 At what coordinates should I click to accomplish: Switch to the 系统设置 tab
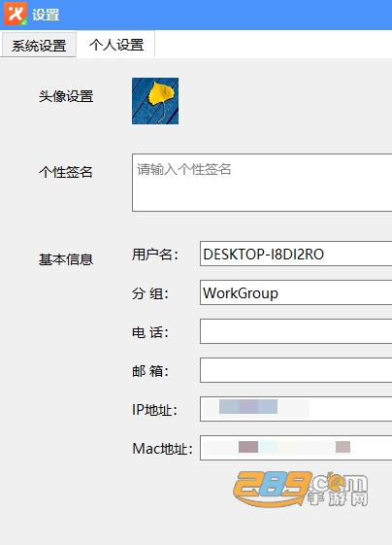pos(39,45)
